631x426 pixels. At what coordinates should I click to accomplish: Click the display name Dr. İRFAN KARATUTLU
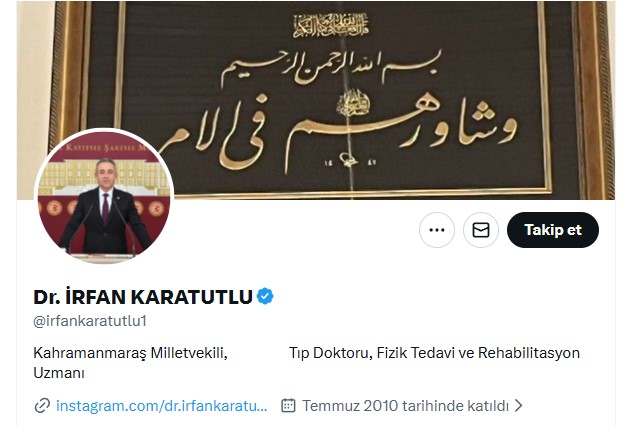coord(143,297)
